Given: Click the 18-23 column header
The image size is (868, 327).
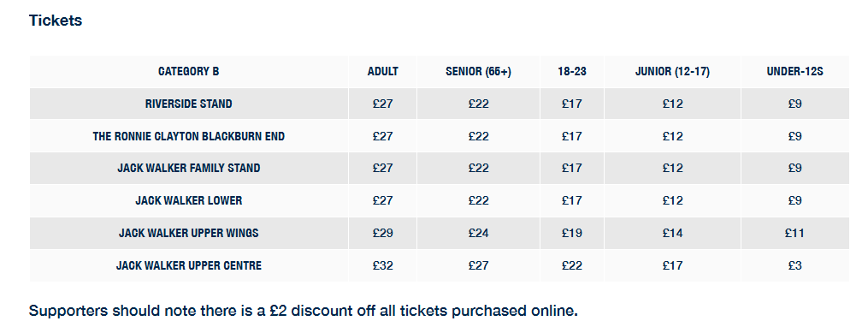Looking at the screenshot, I should click(x=572, y=72).
